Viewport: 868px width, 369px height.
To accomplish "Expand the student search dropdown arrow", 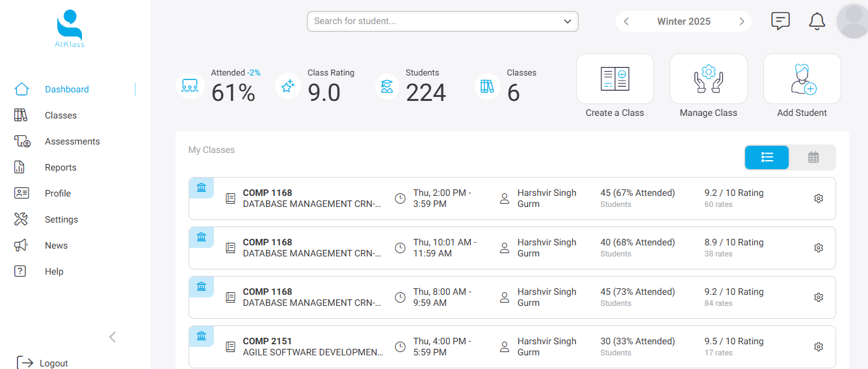I will click(x=567, y=21).
